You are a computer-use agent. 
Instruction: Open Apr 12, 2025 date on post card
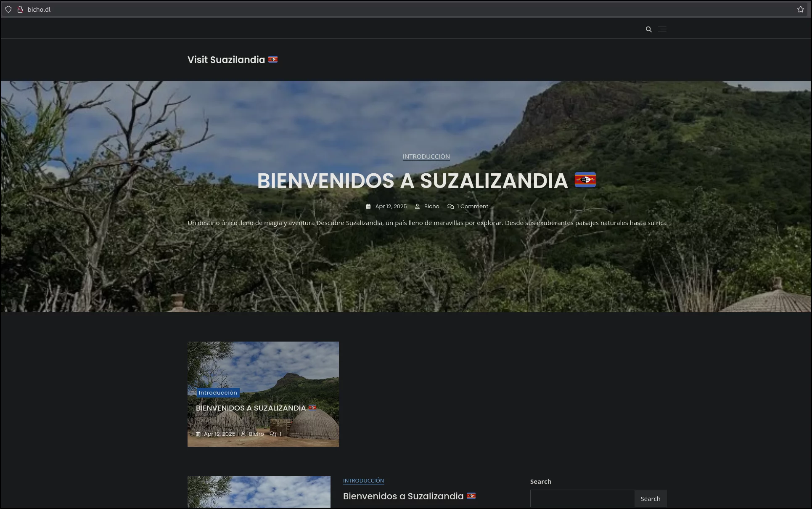pyautogui.click(x=220, y=434)
